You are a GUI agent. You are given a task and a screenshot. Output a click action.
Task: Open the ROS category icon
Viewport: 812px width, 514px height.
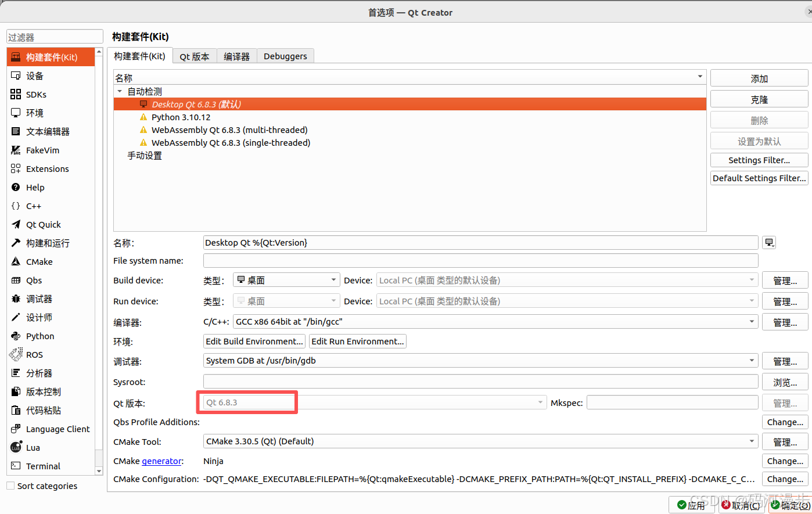click(16, 354)
